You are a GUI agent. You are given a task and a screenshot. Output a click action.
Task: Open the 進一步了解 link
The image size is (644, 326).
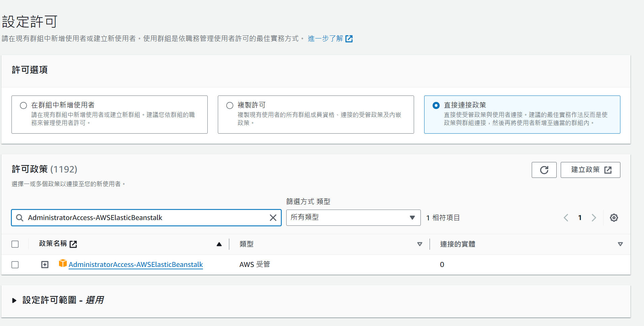click(330, 39)
